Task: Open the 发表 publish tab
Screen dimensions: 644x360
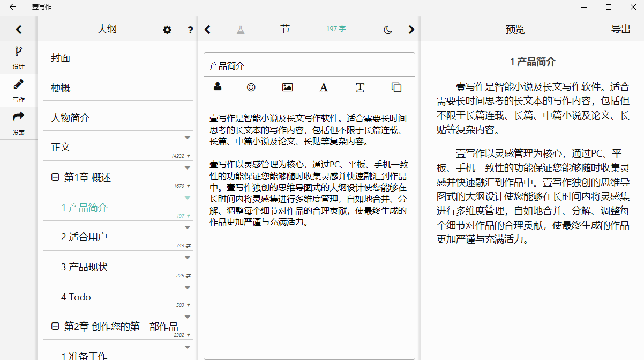Action: 18,123
